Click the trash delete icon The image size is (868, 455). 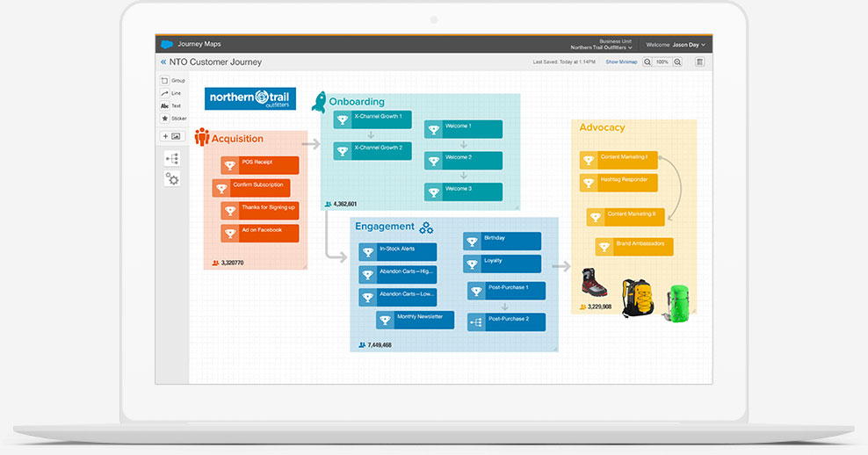pyautogui.click(x=699, y=62)
